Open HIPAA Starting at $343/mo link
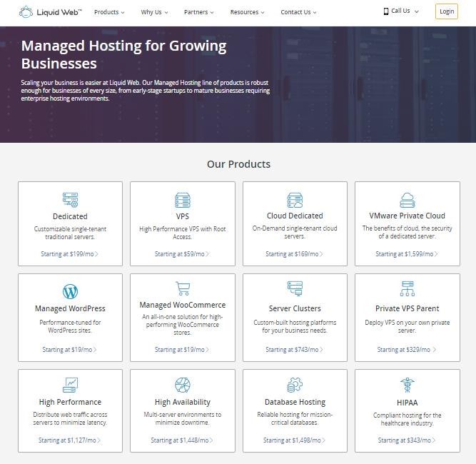The image size is (476, 464). click(x=407, y=440)
